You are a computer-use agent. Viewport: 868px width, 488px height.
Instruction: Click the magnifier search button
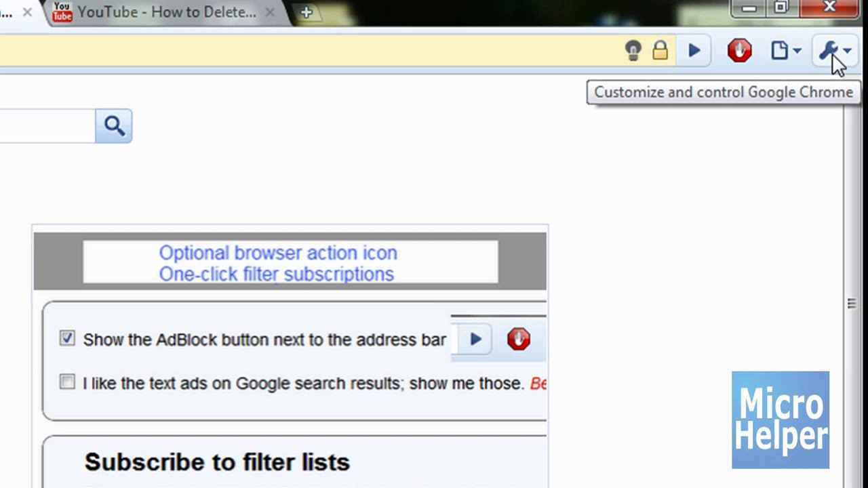point(114,126)
